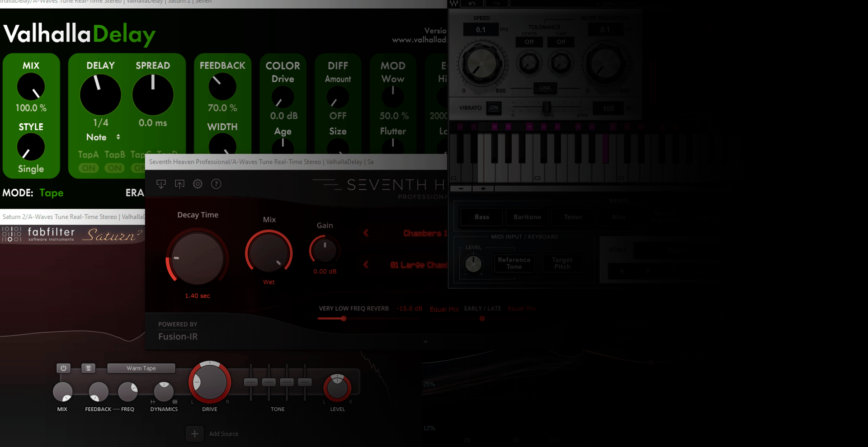Click the save preset icon in Seventh Heaven
The image size is (868, 447).
click(179, 184)
